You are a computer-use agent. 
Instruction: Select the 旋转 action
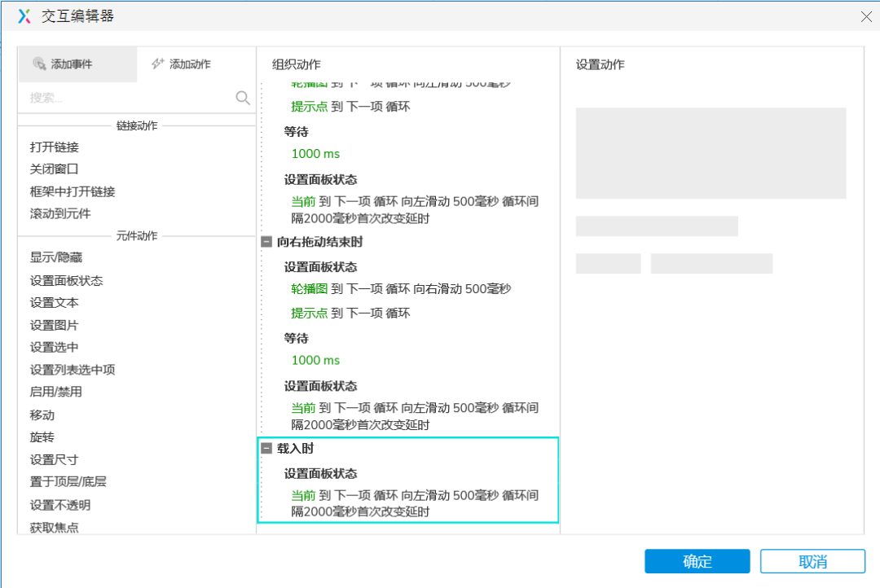[x=42, y=437]
